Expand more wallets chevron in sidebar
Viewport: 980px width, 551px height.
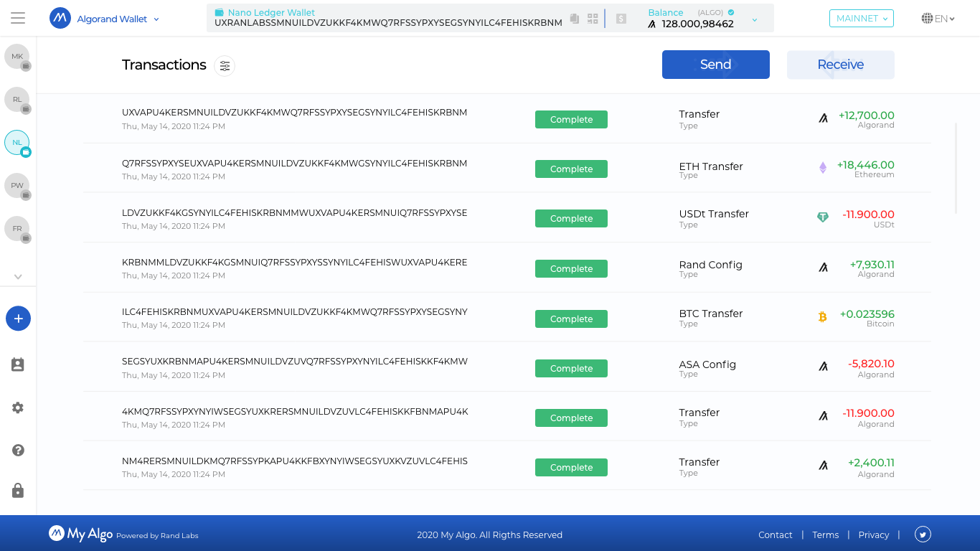point(18,276)
